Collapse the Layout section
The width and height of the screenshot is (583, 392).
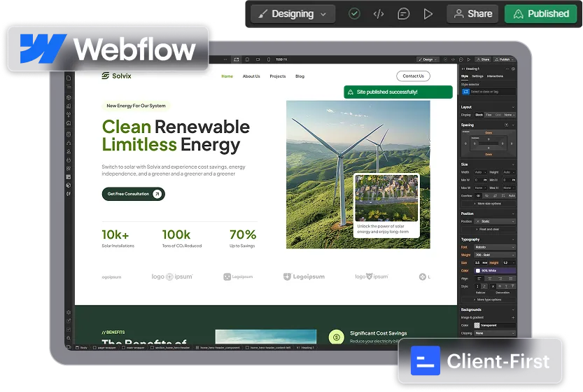point(513,107)
